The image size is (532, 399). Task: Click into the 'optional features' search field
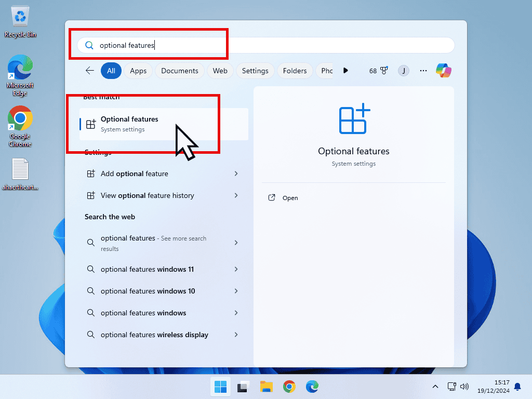[x=265, y=45]
